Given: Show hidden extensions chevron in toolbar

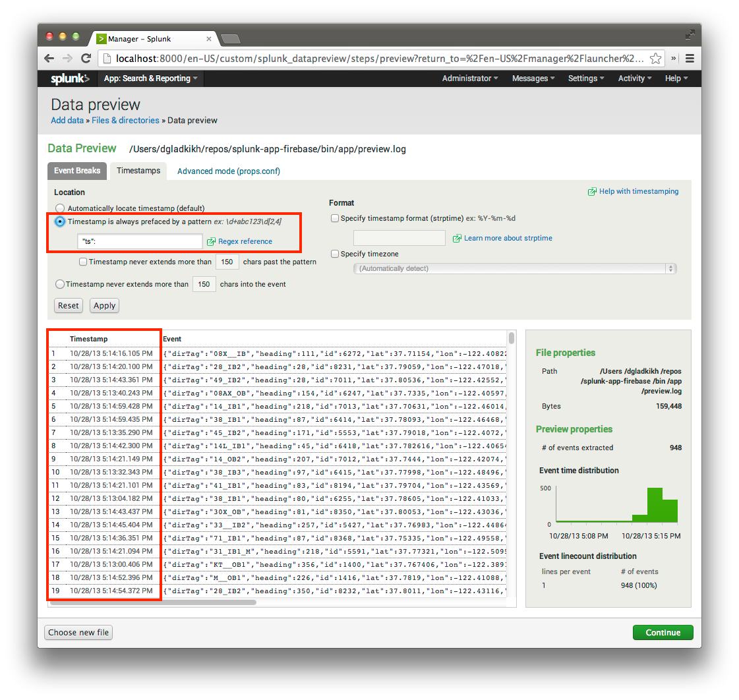Looking at the screenshot, I should [674, 59].
